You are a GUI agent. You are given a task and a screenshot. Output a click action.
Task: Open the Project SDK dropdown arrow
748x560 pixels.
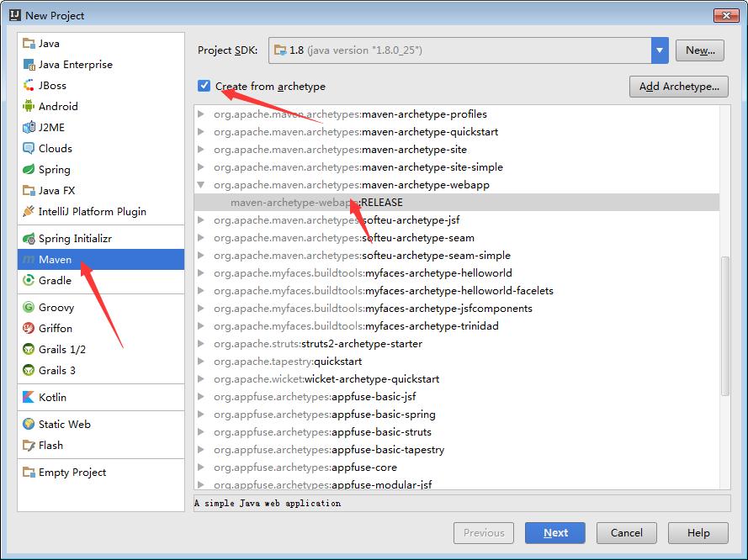click(x=660, y=50)
